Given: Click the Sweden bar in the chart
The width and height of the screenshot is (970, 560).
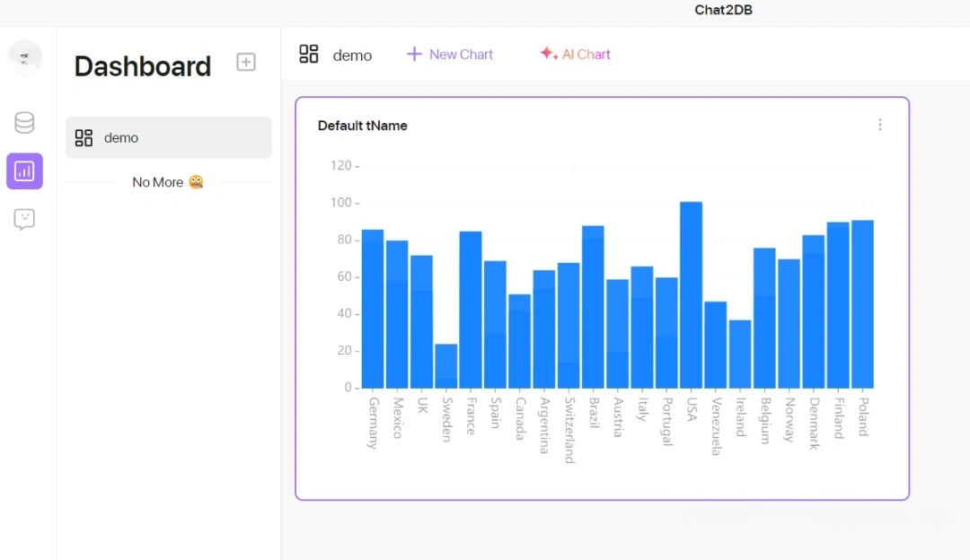Looking at the screenshot, I should 446,366.
